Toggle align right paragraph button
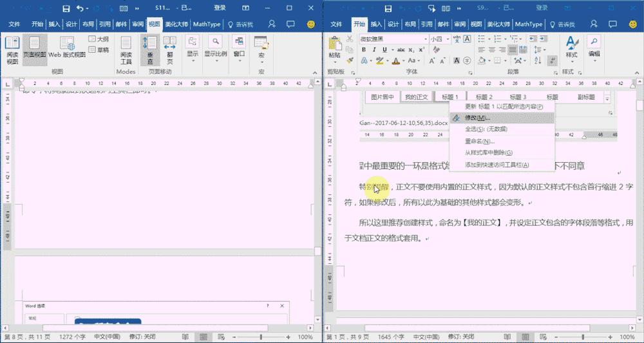 [x=502, y=50]
